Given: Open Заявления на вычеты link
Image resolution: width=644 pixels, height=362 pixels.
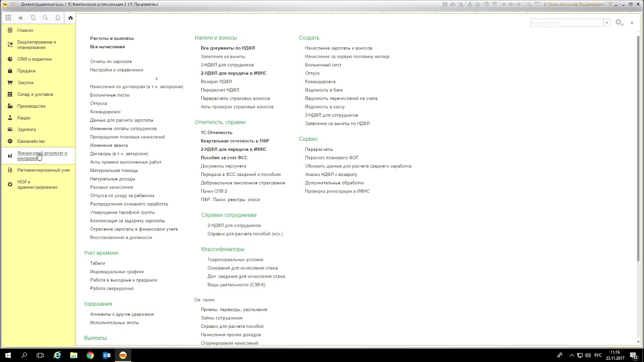Looking at the screenshot, I should pos(223,56).
